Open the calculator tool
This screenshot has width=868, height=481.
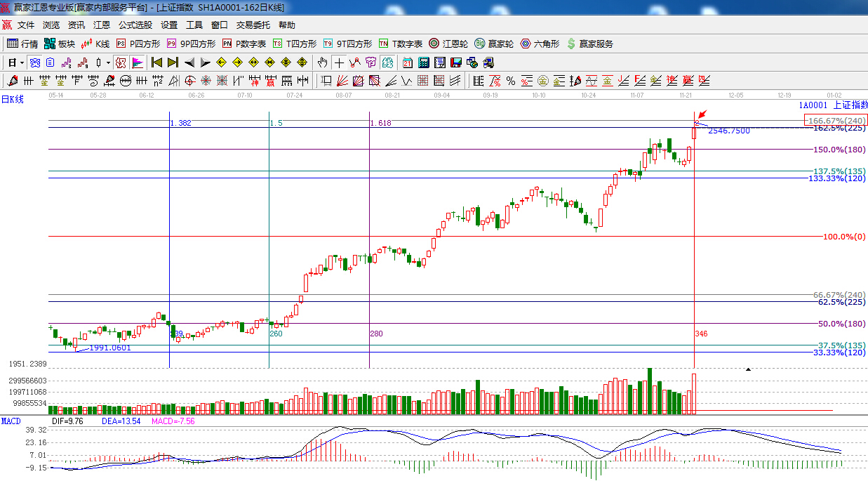click(x=424, y=62)
